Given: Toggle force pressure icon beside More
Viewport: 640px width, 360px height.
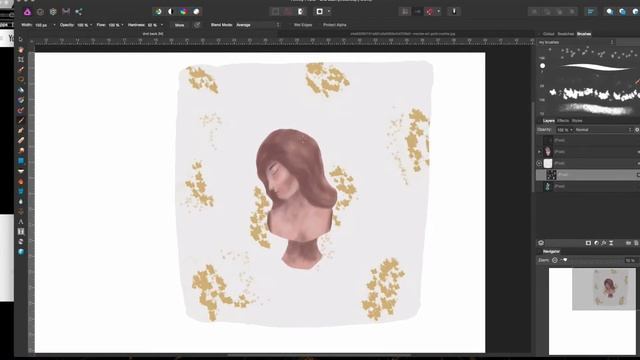Looking at the screenshot, I should pos(197,25).
